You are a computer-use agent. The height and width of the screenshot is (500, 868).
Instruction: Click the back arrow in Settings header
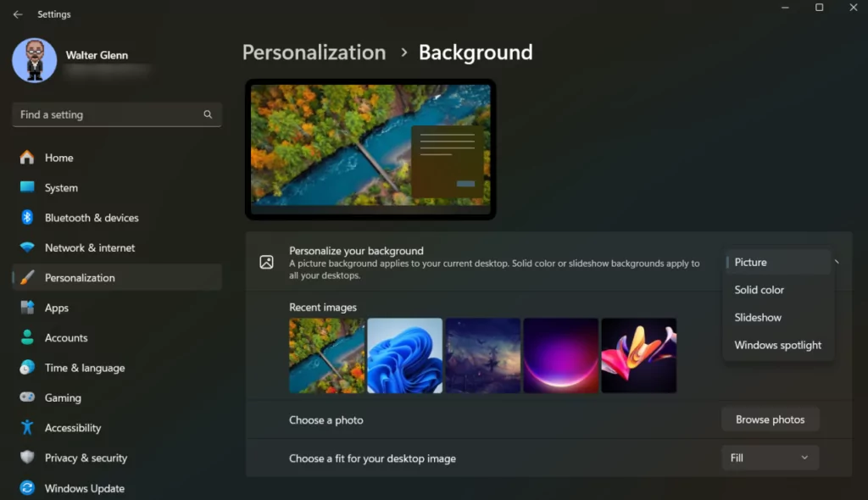(18, 14)
